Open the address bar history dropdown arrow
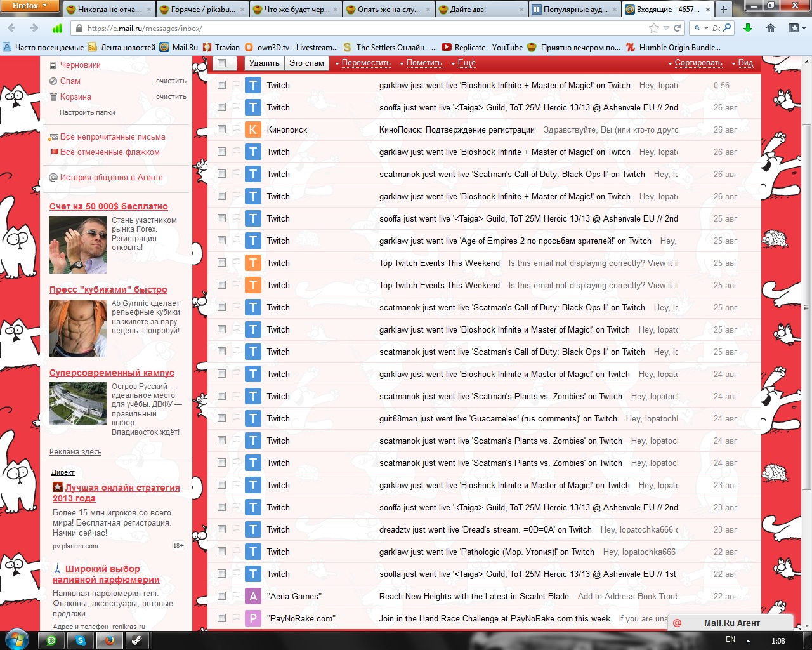 666,28
